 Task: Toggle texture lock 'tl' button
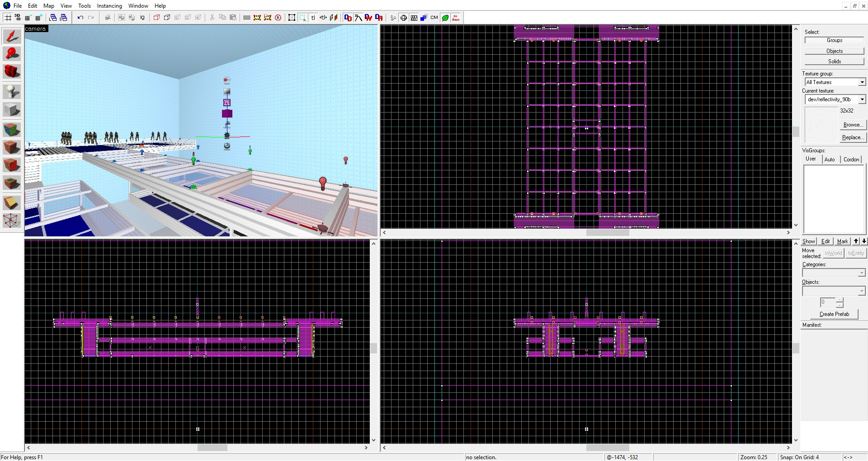313,18
